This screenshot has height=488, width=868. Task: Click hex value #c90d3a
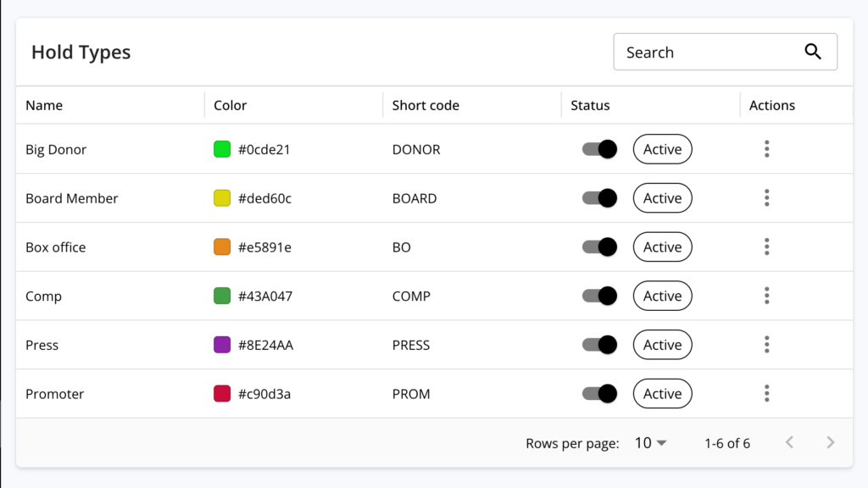pos(264,394)
